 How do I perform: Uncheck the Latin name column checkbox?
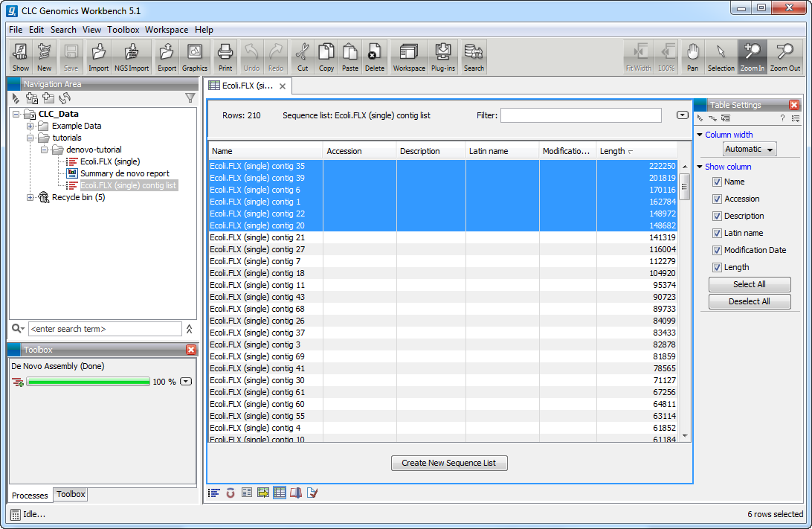718,233
